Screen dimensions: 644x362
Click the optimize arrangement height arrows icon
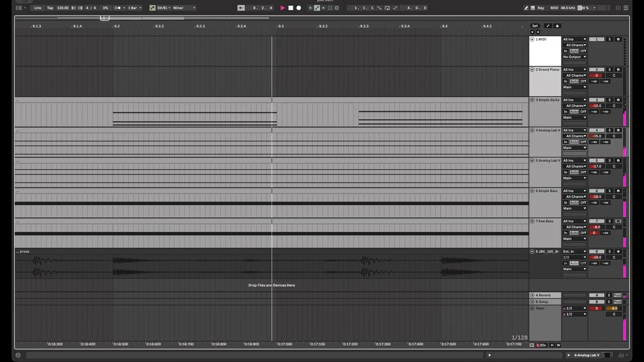pos(548,26)
